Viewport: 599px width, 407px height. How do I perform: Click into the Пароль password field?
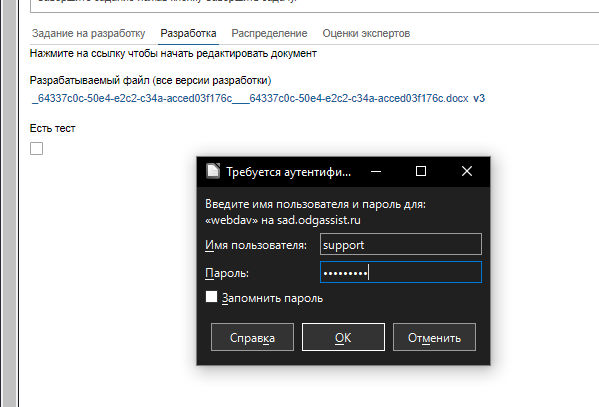point(401,272)
